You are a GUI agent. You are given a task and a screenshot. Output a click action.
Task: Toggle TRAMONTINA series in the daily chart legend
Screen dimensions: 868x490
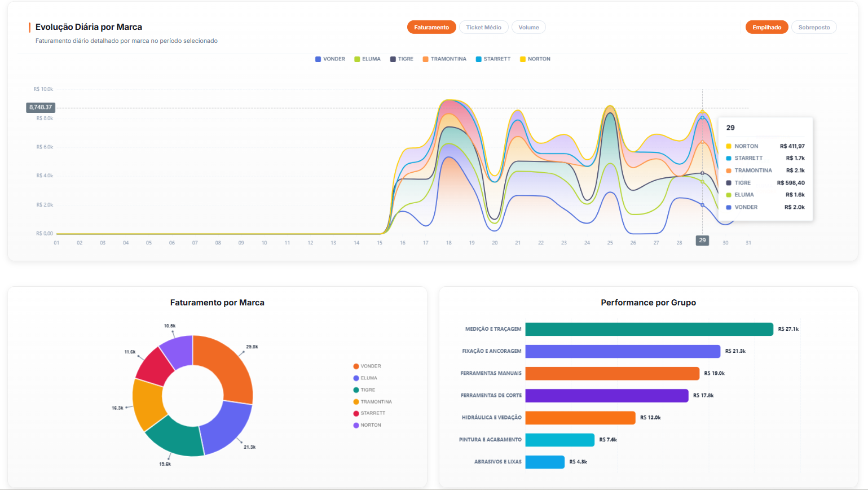pyautogui.click(x=444, y=59)
